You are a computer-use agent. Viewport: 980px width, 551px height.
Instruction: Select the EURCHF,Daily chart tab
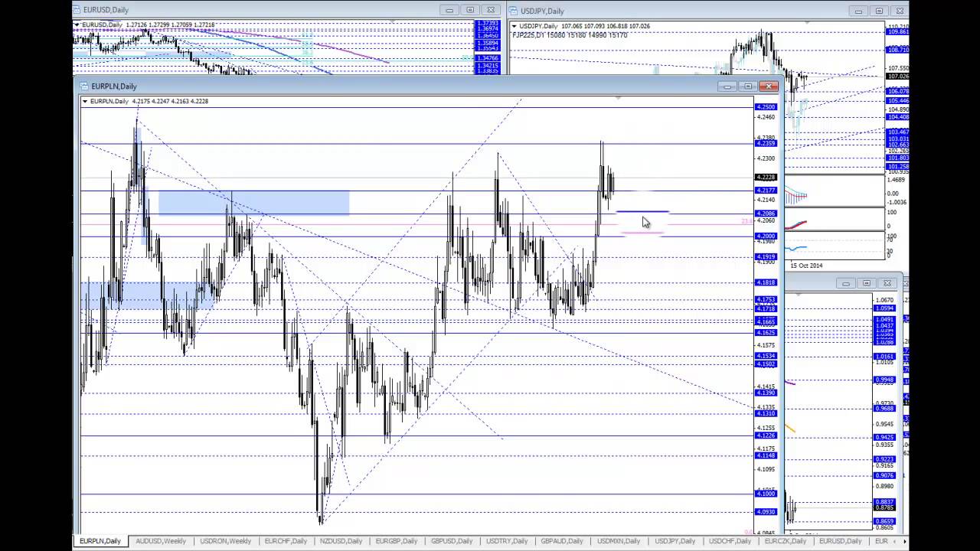(x=286, y=541)
